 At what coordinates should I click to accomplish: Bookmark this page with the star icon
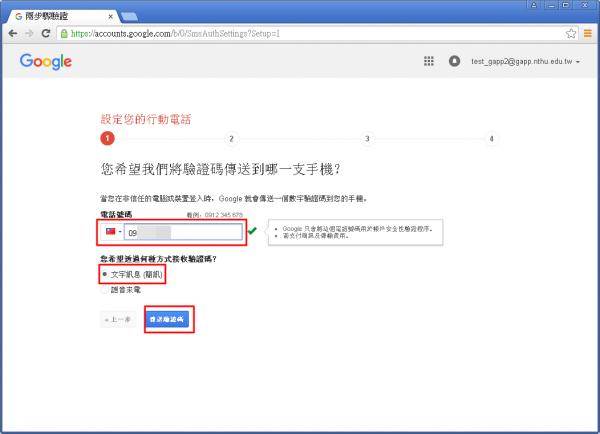(x=571, y=33)
